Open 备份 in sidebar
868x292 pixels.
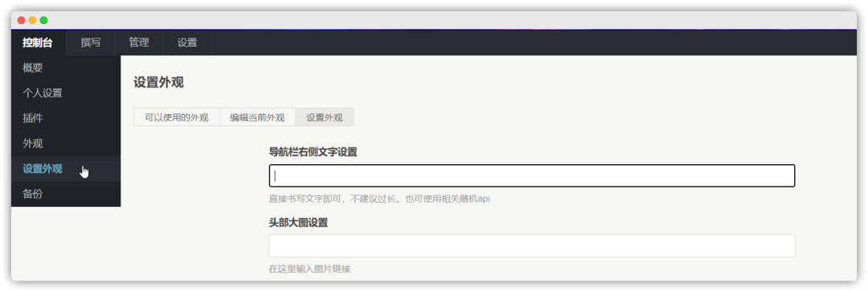65,194
